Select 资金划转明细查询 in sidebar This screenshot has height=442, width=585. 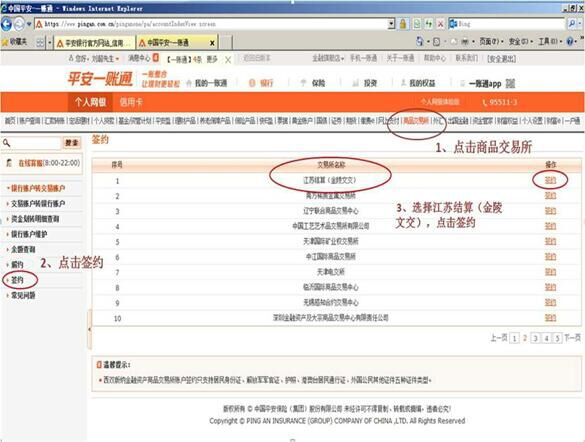(x=35, y=219)
